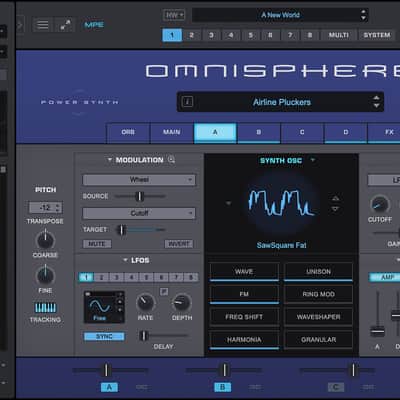Open the hamburger utility menu
The height and width of the screenshot is (400, 400).
(x=42, y=25)
